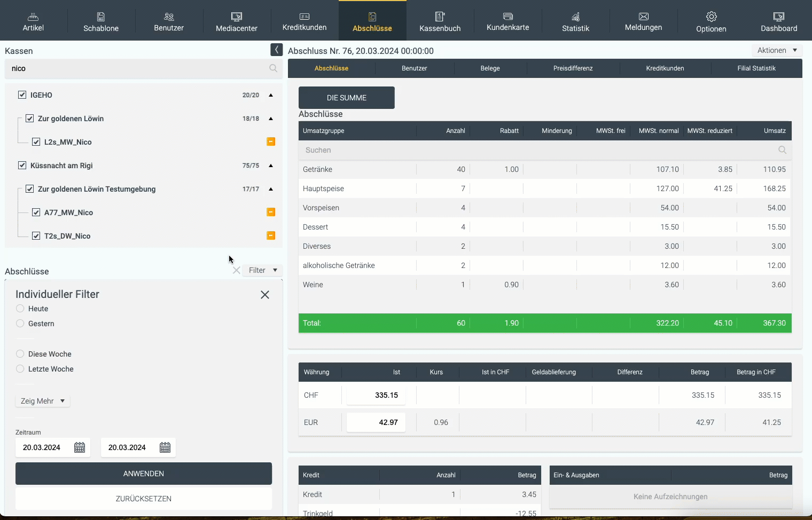812x520 pixels.
Task: Close the Individueller Filter panel
Action: coord(265,295)
